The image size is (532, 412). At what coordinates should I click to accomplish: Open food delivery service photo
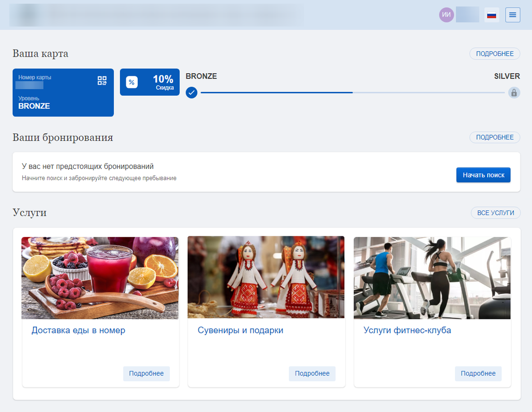[x=100, y=277]
